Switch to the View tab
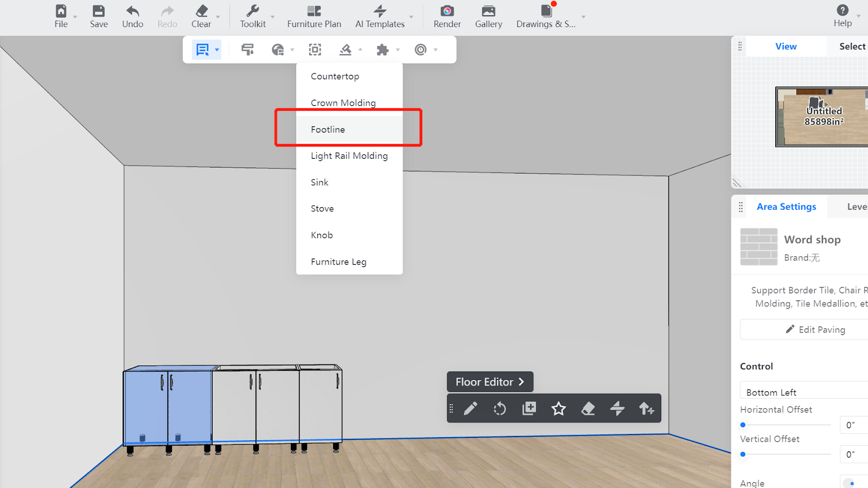Screen dimensions: 868x488 786,47
